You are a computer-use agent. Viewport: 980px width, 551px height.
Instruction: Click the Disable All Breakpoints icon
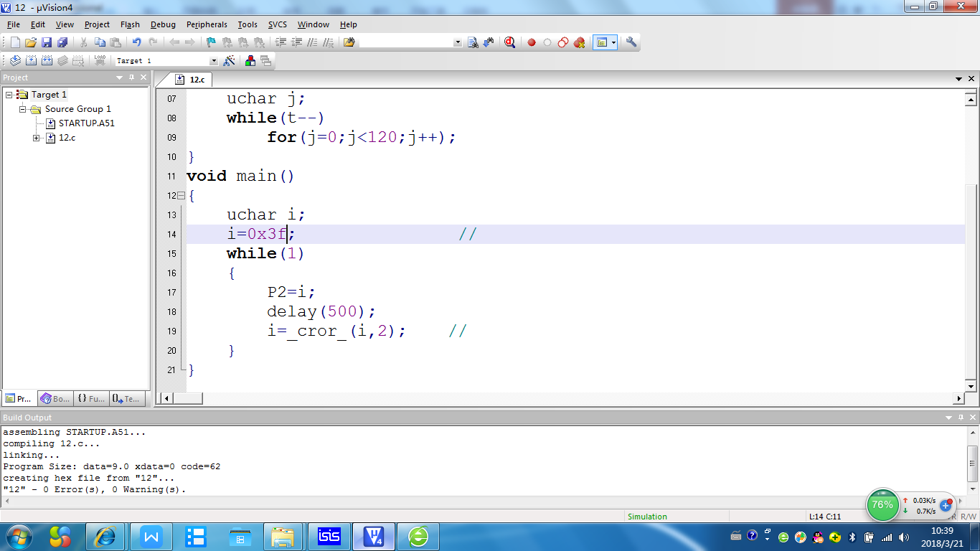coord(563,42)
